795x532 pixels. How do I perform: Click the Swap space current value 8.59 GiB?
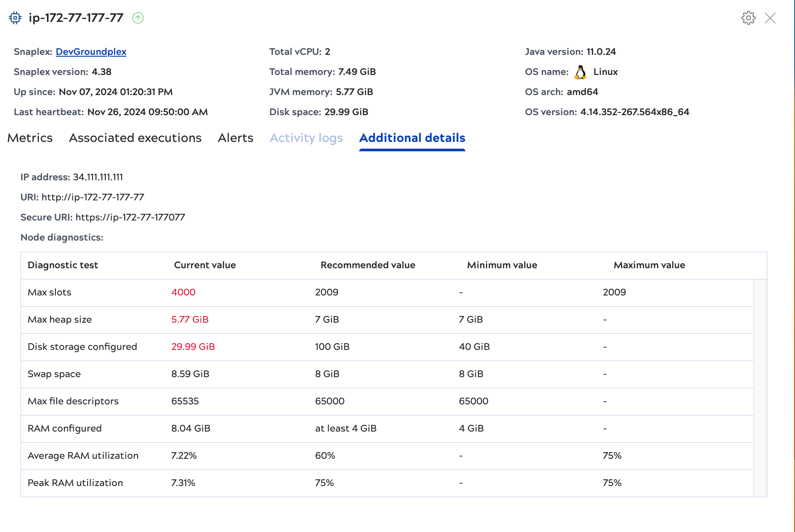click(190, 374)
